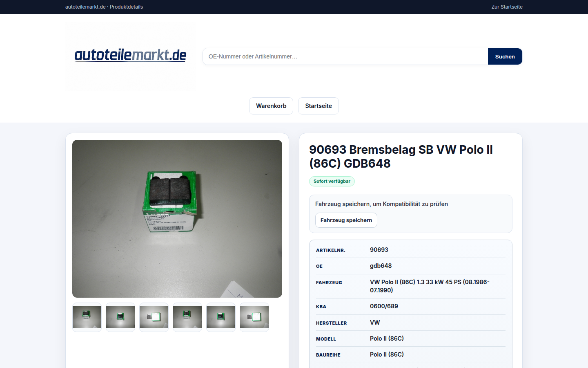Viewport: 588px width, 368px height.
Task: Click OE value gdb648
Action: tap(381, 266)
